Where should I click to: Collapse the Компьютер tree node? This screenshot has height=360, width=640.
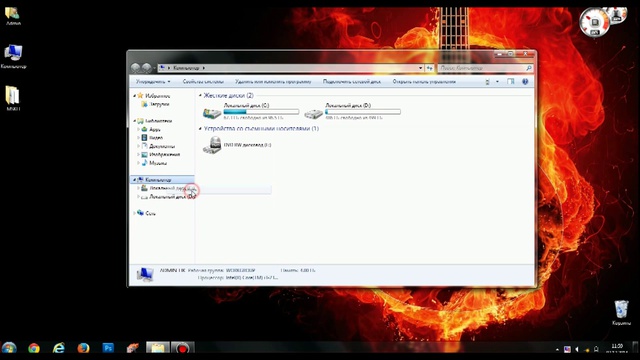click(x=134, y=180)
